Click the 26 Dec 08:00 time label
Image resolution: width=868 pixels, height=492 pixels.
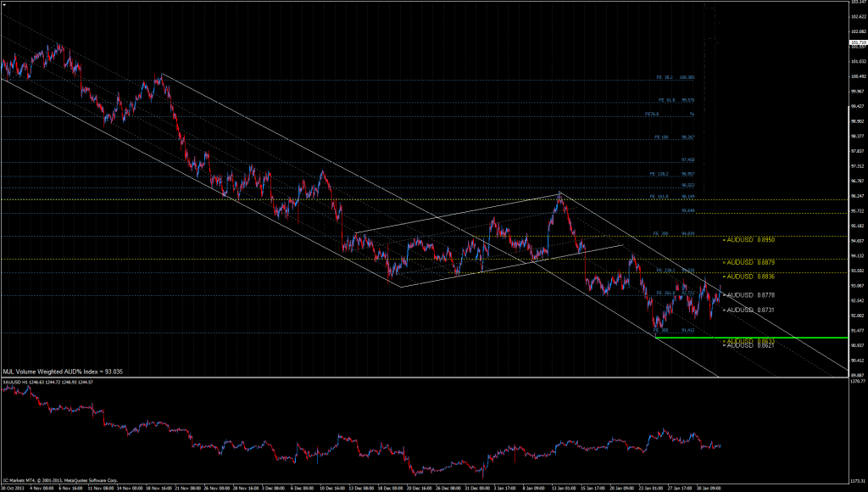click(x=448, y=488)
